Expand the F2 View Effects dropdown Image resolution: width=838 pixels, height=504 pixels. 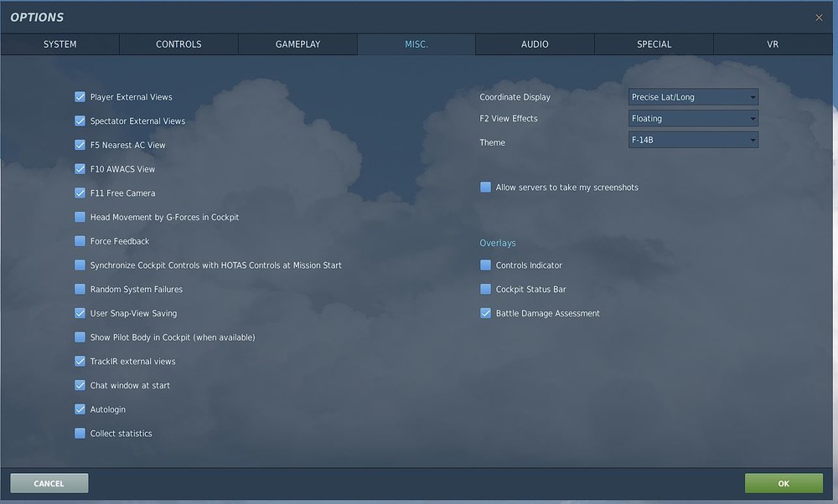coord(693,118)
